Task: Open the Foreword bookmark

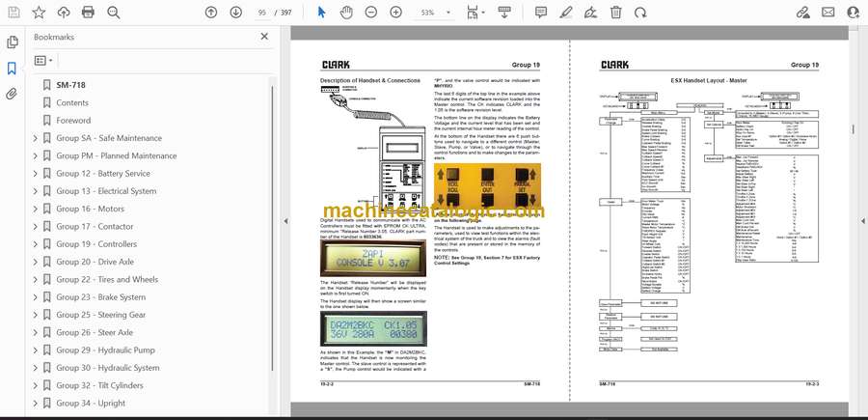Action: click(73, 121)
